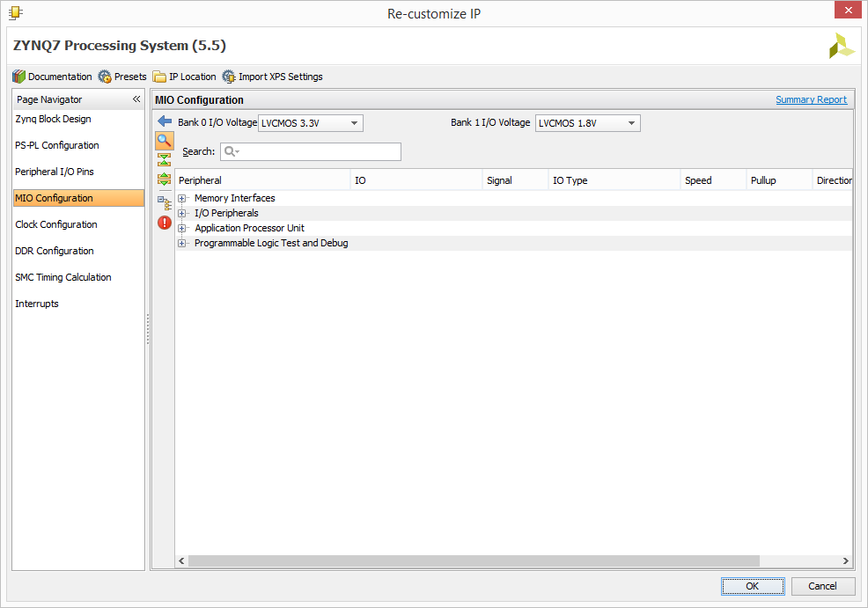Viewport: 868px width, 608px height.
Task: Click the tree hierarchy view icon
Action: click(x=165, y=203)
